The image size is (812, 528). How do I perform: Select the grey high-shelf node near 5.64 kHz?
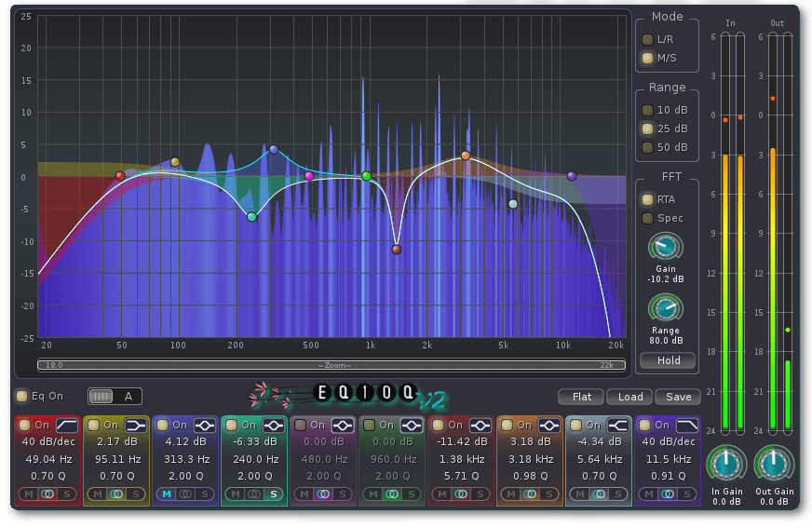(513, 204)
